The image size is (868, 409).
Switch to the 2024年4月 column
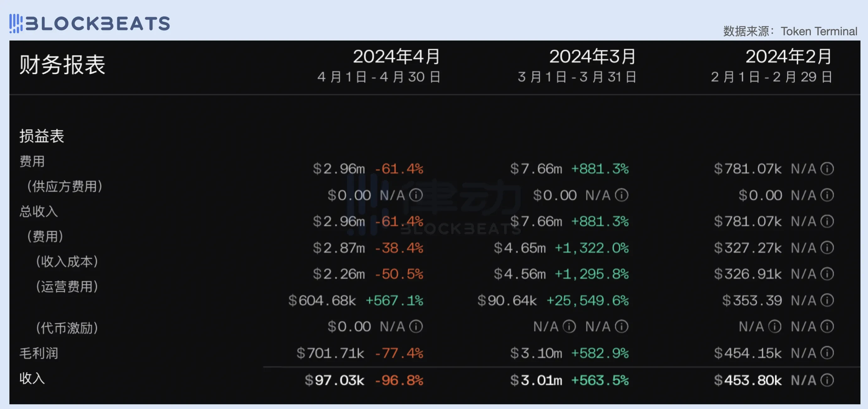[x=396, y=57]
